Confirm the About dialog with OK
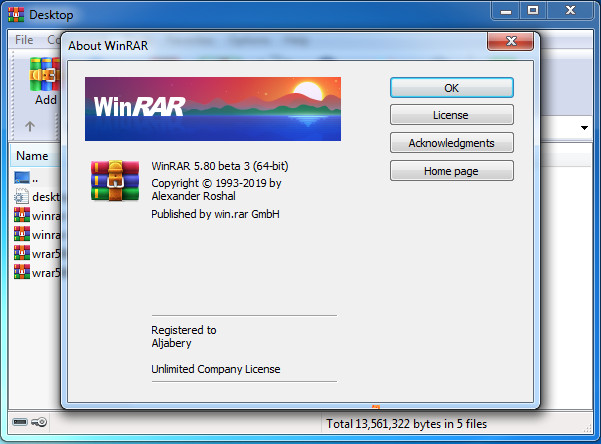The height and width of the screenshot is (444, 601). click(x=452, y=88)
